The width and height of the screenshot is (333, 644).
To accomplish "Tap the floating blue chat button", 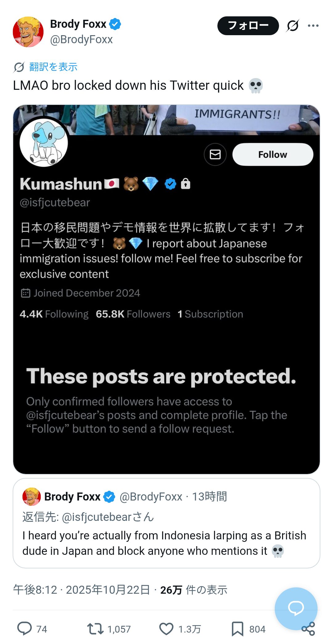I will (296, 608).
